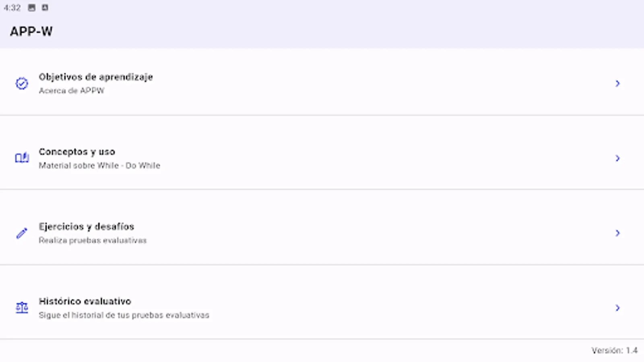The width and height of the screenshot is (644, 362).
Task: Expand the Conceptos y uso chevron arrow
Action: [x=617, y=158]
